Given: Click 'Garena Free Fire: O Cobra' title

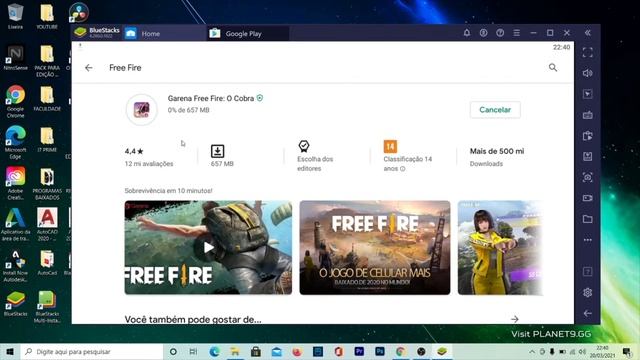Looking at the screenshot, I should click(211, 98).
